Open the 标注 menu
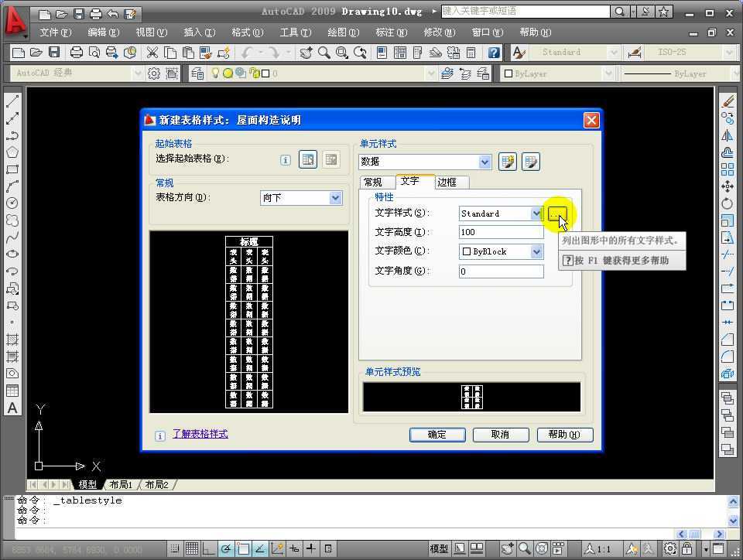The image size is (743, 560). 392,32
